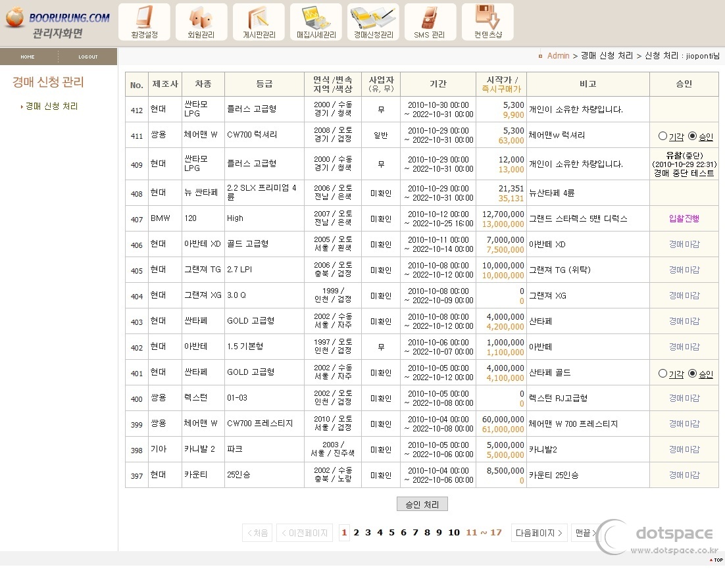This screenshot has width=725, height=588.
Task: Open 회원관리 member management icon
Action: (x=201, y=22)
